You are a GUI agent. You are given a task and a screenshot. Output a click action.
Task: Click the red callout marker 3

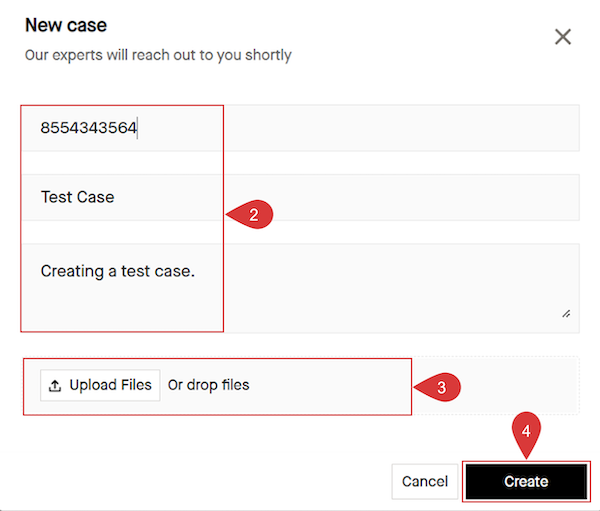click(440, 387)
